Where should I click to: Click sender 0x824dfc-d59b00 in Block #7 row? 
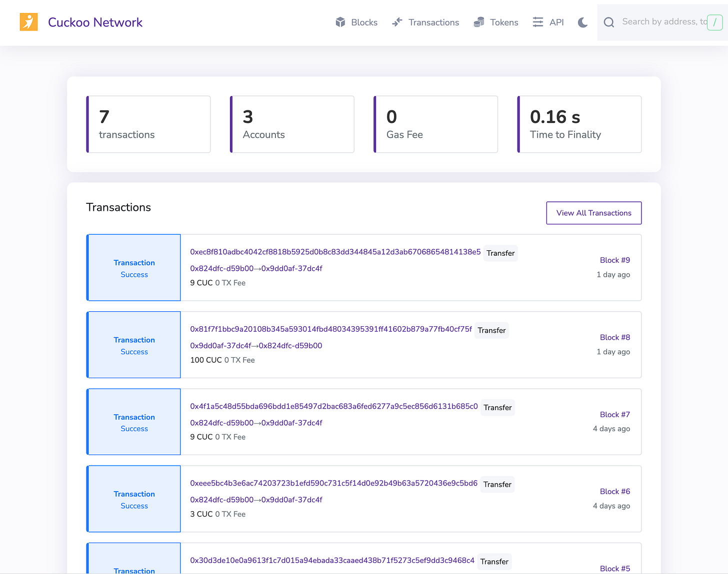point(222,423)
